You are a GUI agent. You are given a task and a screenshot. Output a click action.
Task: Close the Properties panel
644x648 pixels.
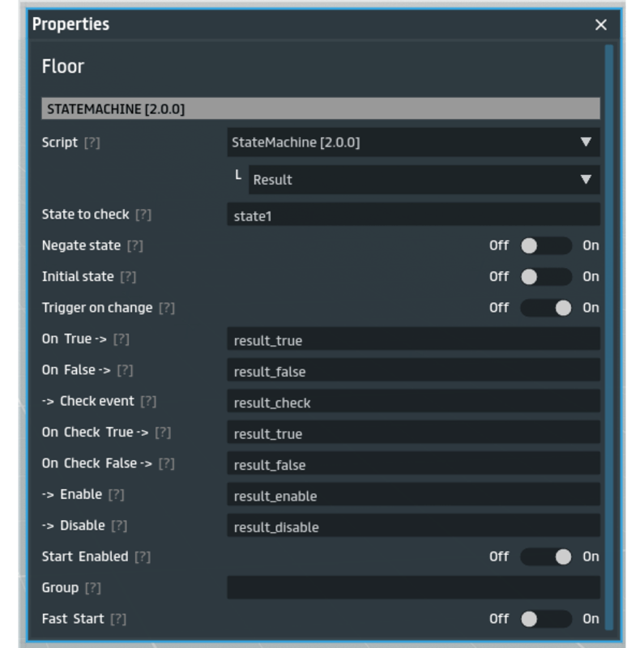click(600, 25)
